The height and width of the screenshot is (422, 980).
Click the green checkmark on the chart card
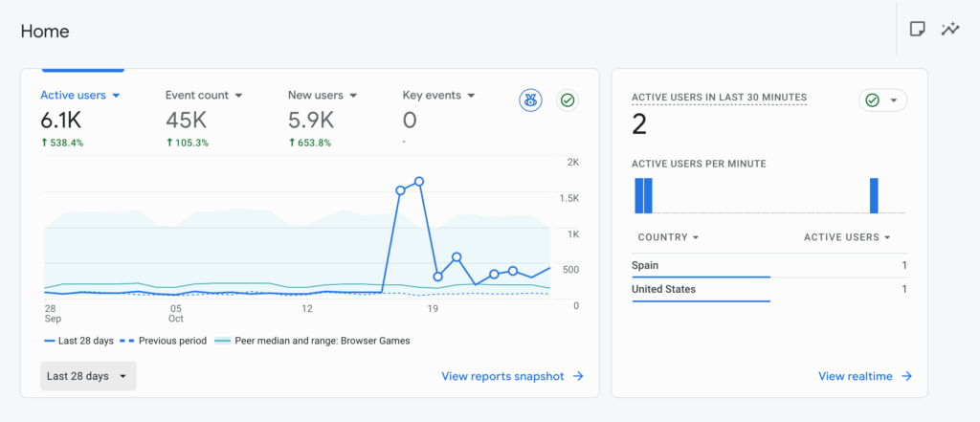click(x=568, y=100)
